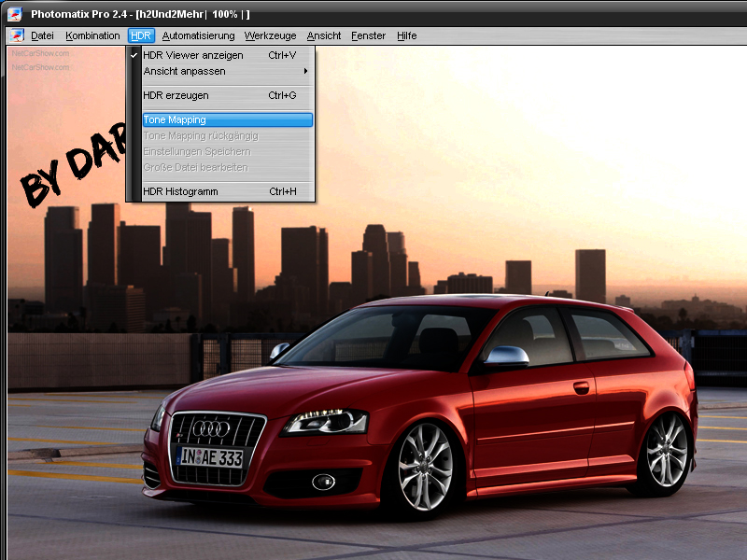Screen dimensions: 747x560
Task: Open the Fenster menu
Action: pyautogui.click(x=368, y=35)
